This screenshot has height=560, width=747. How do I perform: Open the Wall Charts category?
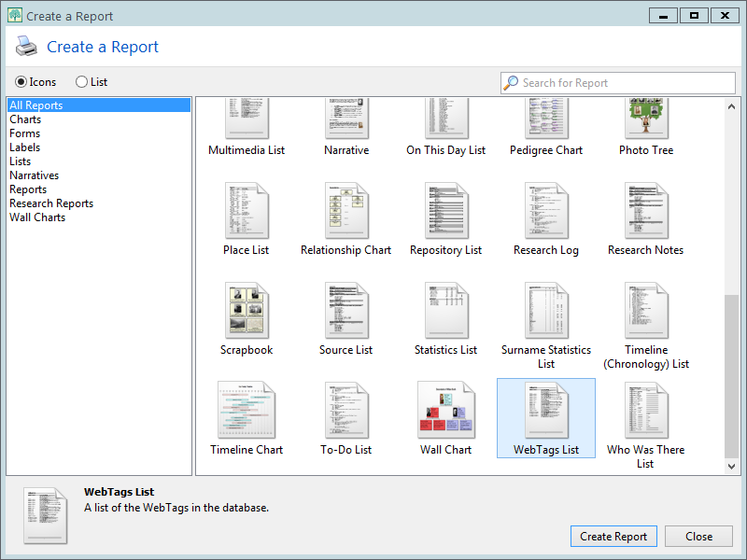(37, 217)
